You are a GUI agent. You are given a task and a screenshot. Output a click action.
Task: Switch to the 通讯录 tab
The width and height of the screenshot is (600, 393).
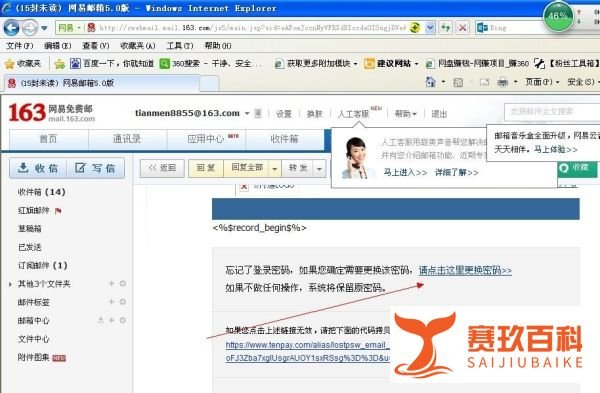pos(127,139)
